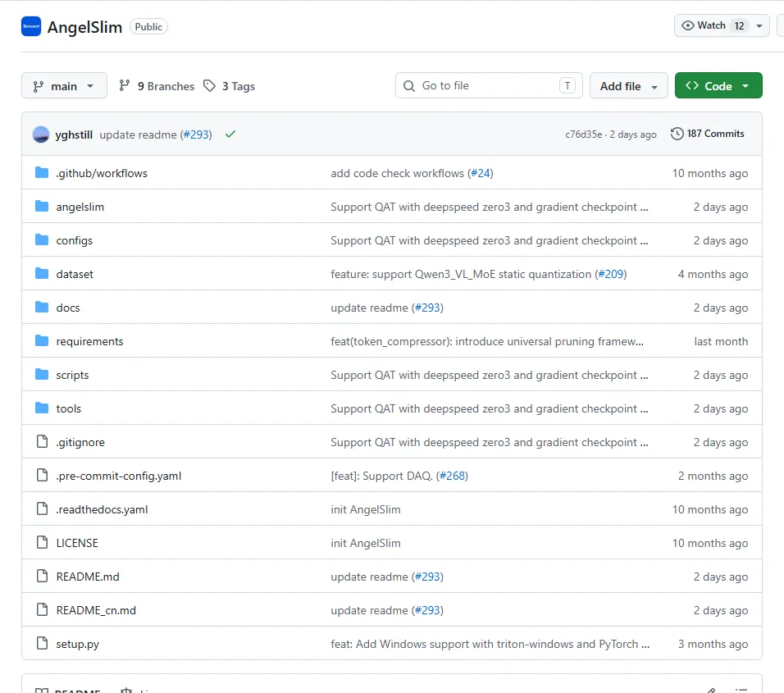This screenshot has height=693, width=784.
Task: Open the README.md file
Action: (88, 577)
